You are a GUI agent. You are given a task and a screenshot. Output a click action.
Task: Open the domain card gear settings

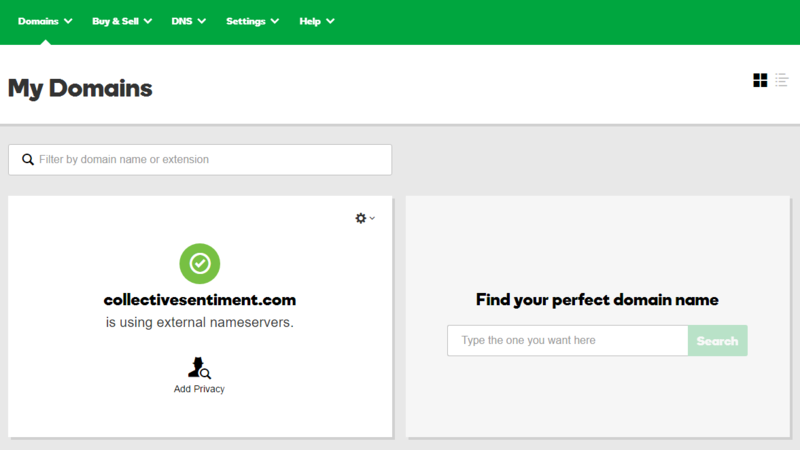point(361,218)
